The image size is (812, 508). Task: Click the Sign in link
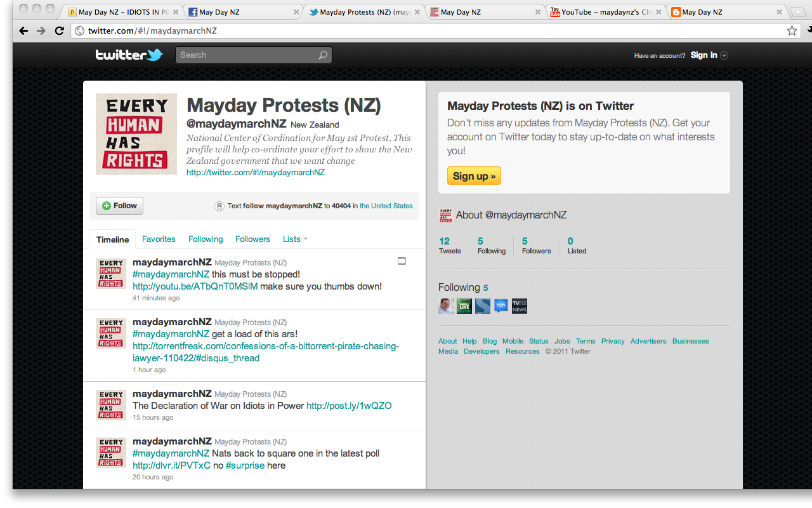coord(704,55)
